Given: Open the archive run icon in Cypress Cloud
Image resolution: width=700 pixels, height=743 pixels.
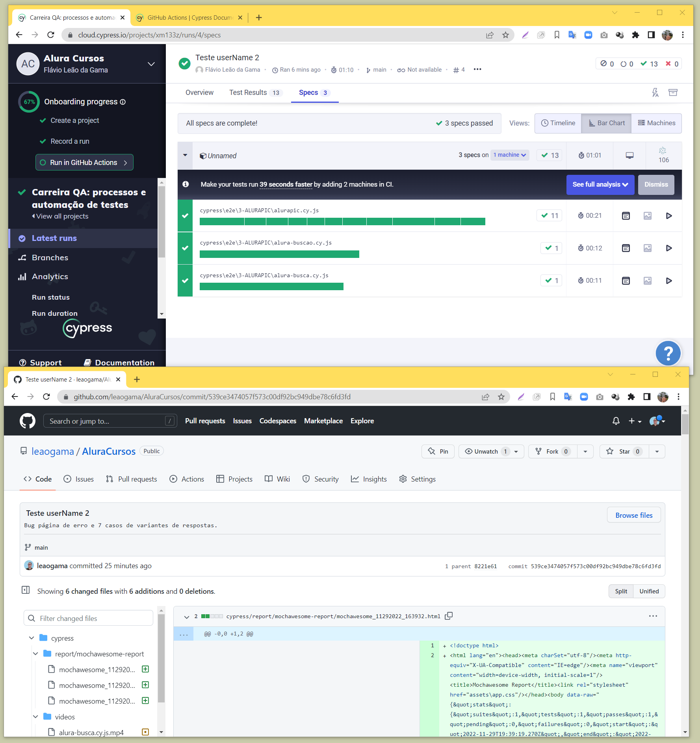Looking at the screenshot, I should pos(673,93).
